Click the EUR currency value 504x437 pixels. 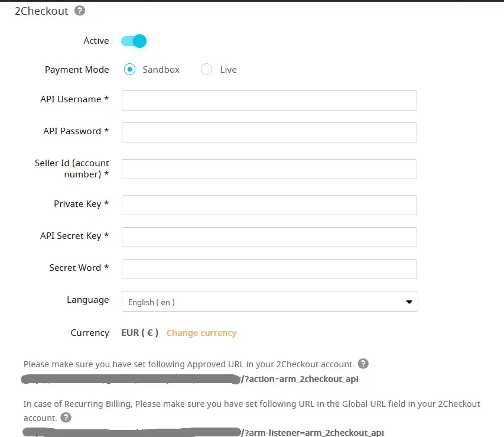click(139, 333)
